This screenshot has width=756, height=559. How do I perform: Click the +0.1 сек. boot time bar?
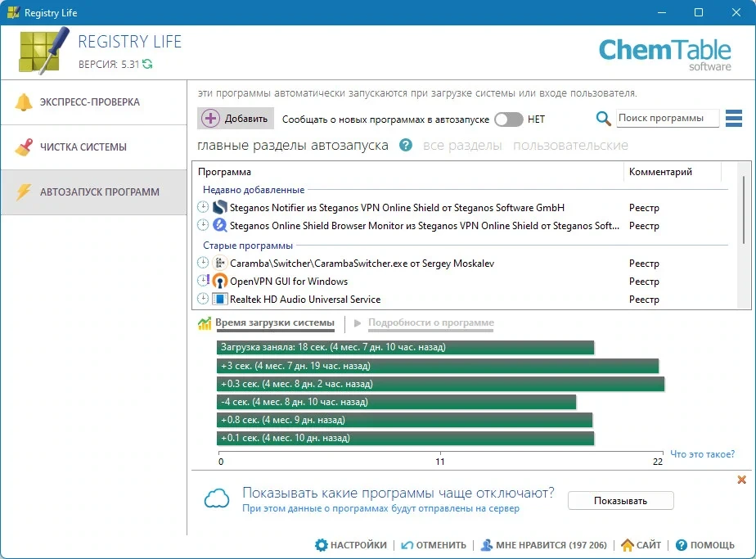pyautogui.click(x=405, y=438)
